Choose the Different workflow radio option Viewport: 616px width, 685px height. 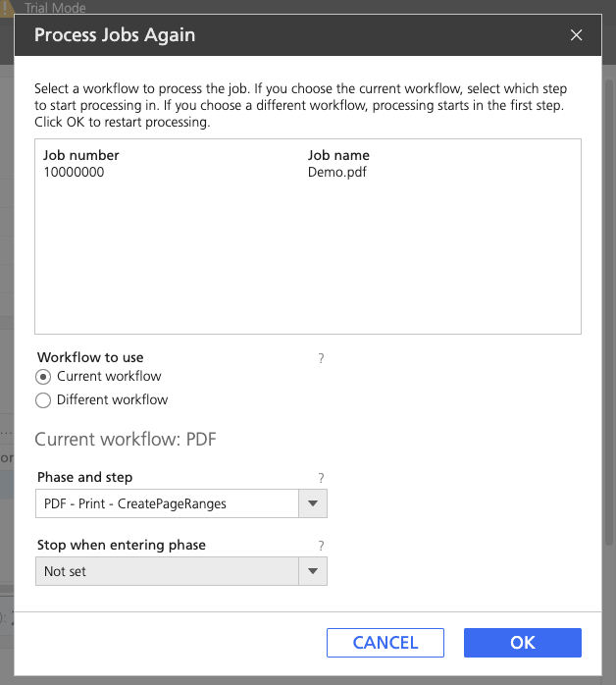click(x=43, y=400)
